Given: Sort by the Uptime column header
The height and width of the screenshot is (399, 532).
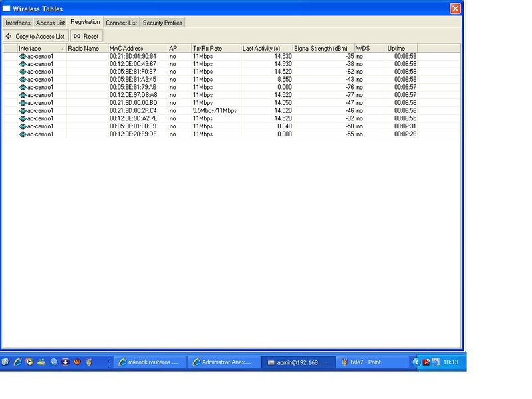Looking at the screenshot, I should click(x=402, y=48).
